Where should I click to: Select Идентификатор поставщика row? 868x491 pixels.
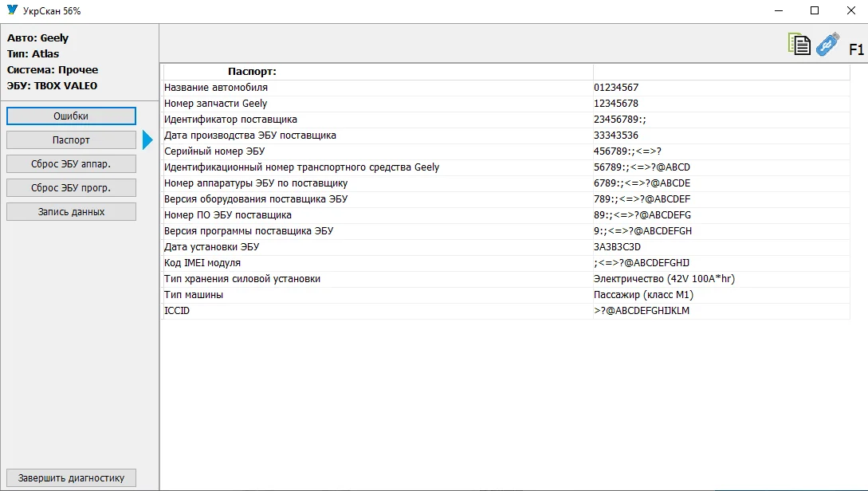pyautogui.click(x=506, y=120)
